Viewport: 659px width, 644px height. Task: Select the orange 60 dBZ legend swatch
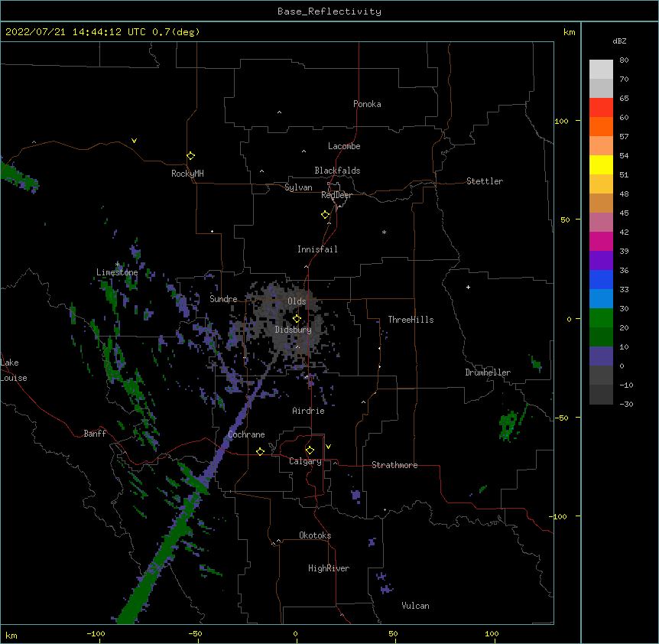601,126
